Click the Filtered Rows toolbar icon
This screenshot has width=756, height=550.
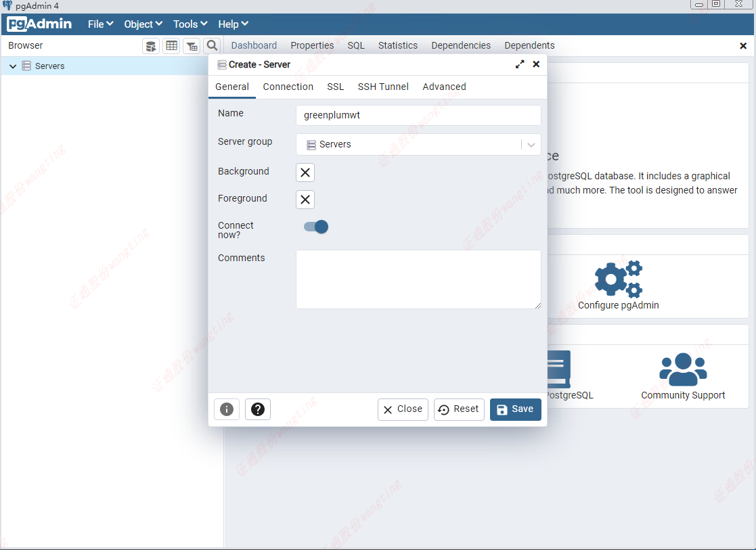(192, 46)
